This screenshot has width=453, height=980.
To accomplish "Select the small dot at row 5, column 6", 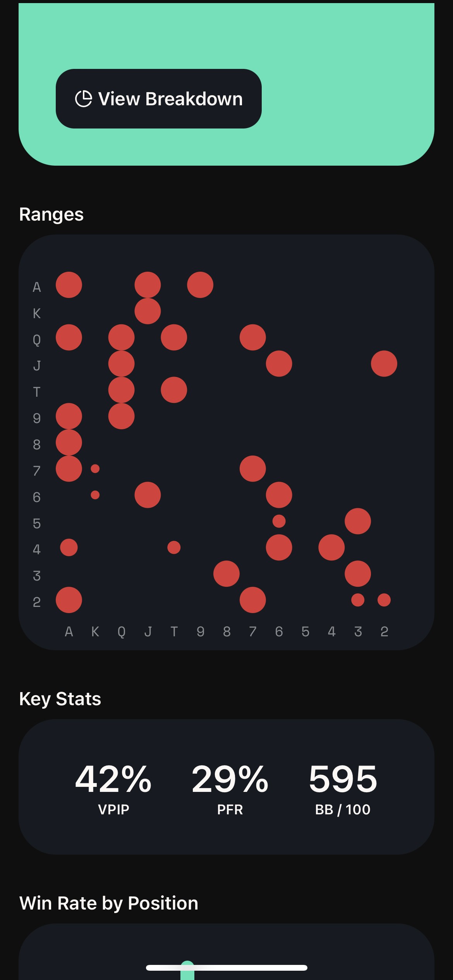I will (x=279, y=521).
